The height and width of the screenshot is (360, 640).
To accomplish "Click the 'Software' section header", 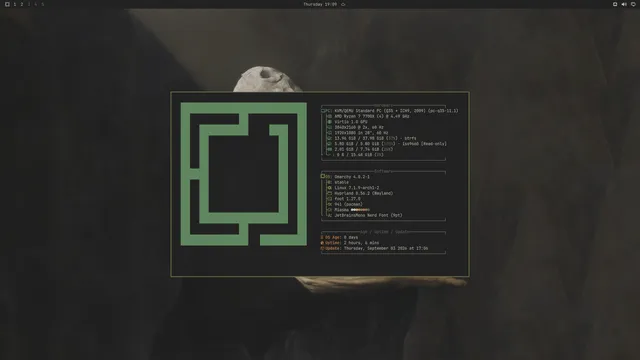I will [383, 171].
